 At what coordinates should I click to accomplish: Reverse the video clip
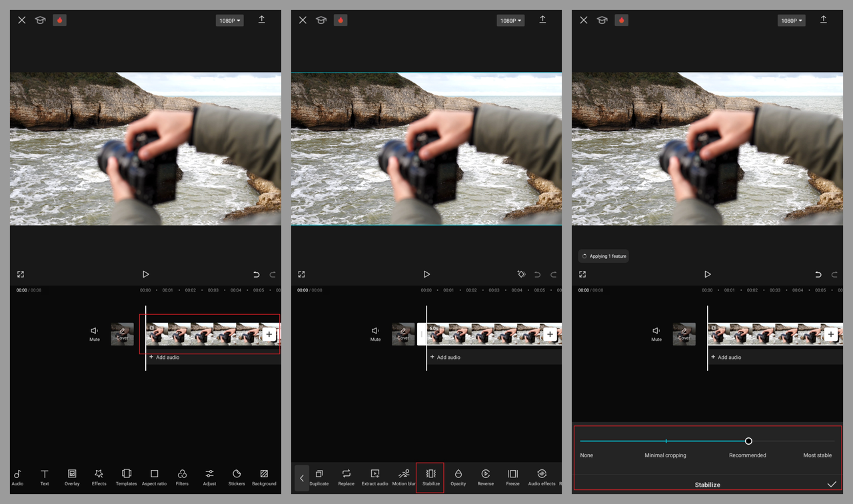486,477
